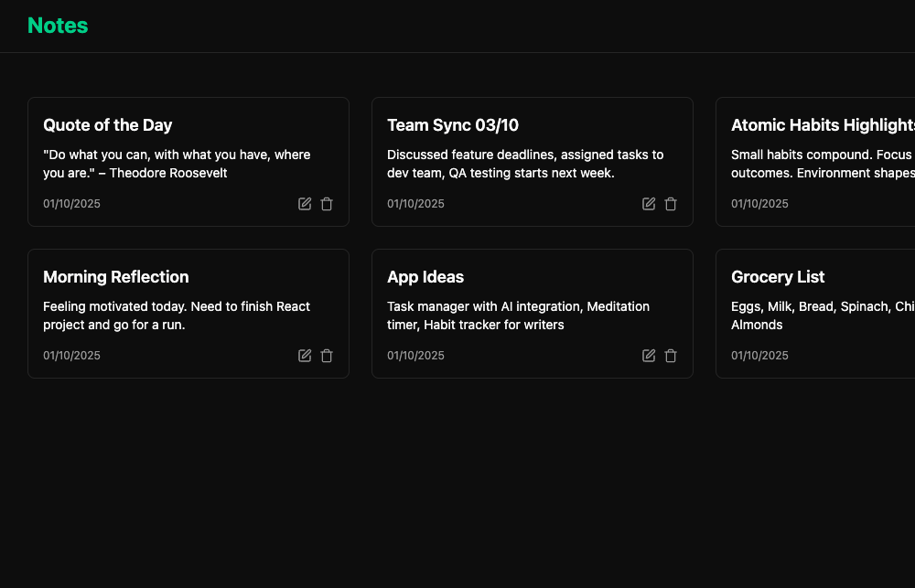915x588 pixels.
Task: Click the date on the Grocery List card
Action: pos(759,356)
